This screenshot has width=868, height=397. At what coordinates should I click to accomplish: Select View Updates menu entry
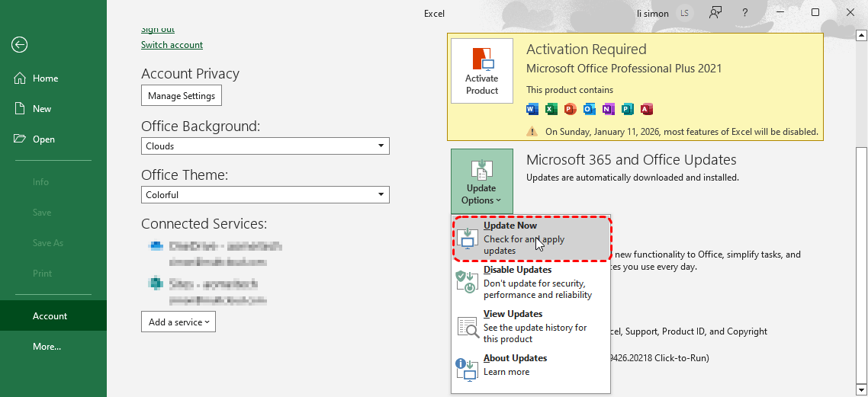pyautogui.click(x=532, y=326)
